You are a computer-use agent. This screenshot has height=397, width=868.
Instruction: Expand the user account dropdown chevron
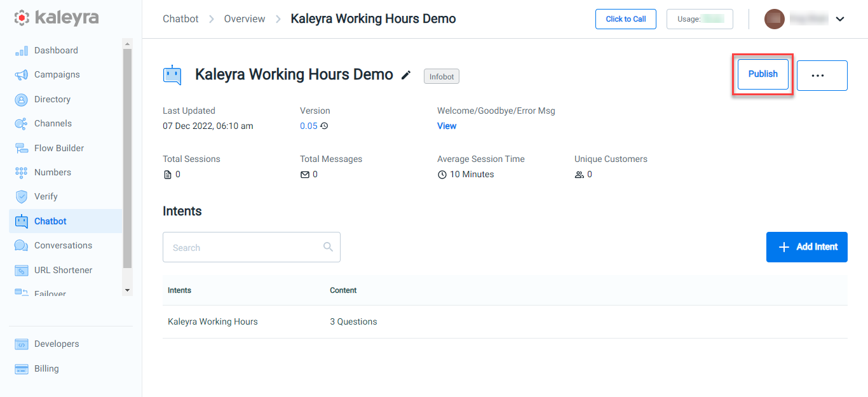840,19
